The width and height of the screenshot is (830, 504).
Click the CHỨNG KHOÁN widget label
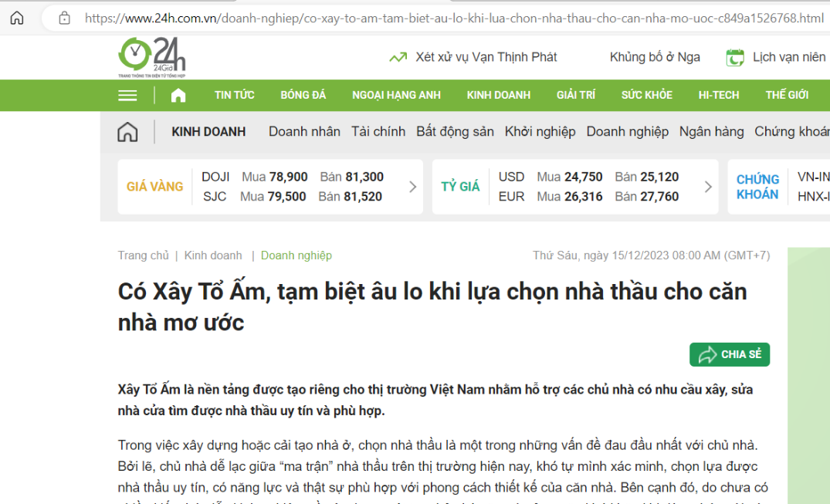[757, 187]
